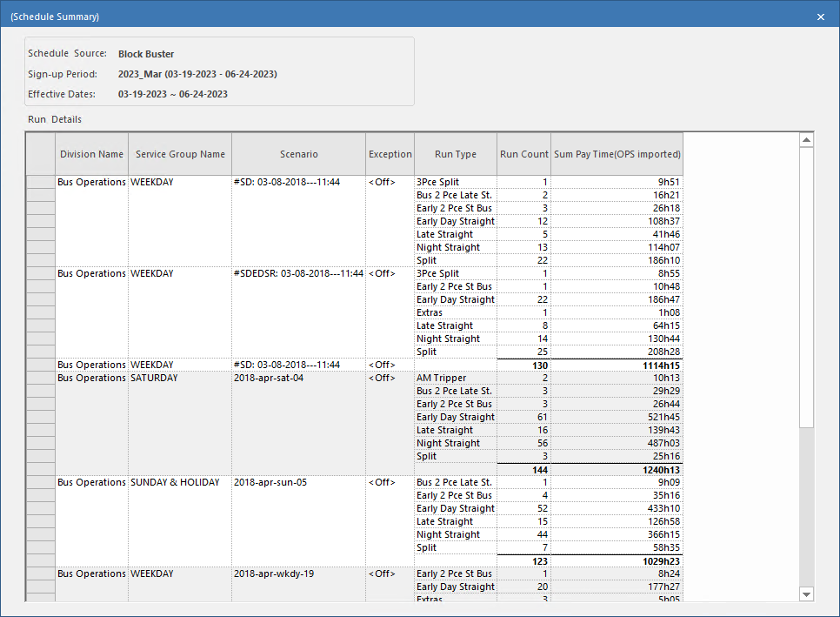Click the scrollbar down arrow
Screen dimensions: 840x617
click(x=805, y=594)
